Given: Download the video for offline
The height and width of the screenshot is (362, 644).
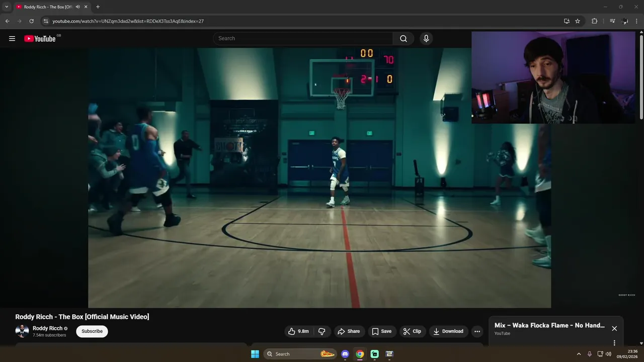Looking at the screenshot, I should tap(448, 331).
